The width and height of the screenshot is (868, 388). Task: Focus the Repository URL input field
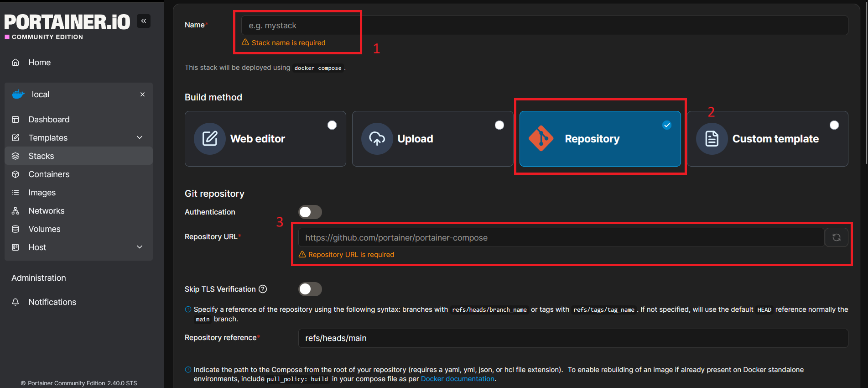(x=561, y=237)
